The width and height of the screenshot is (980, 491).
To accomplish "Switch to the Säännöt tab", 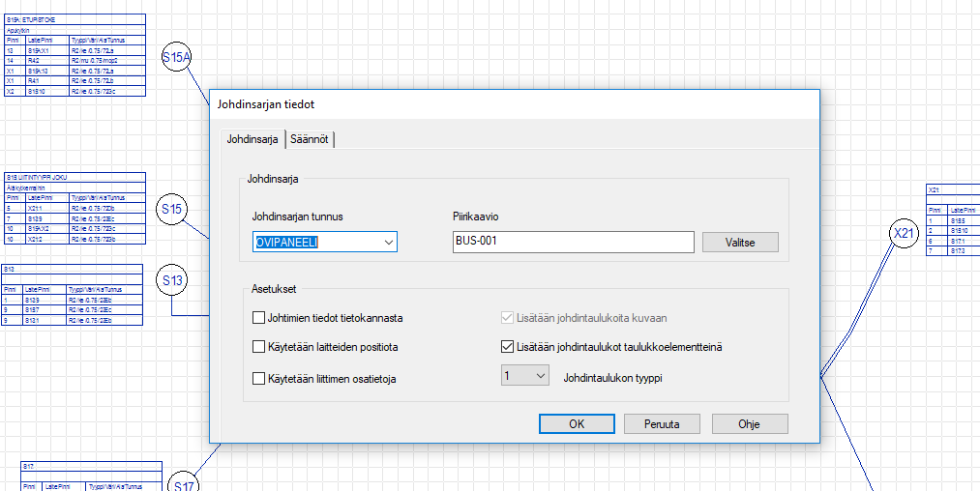I will point(311,139).
